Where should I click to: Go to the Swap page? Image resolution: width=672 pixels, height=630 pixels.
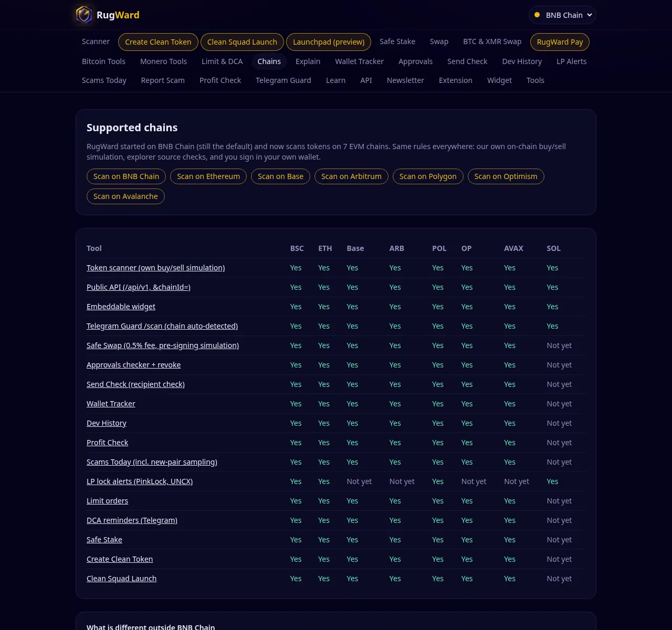point(439,41)
